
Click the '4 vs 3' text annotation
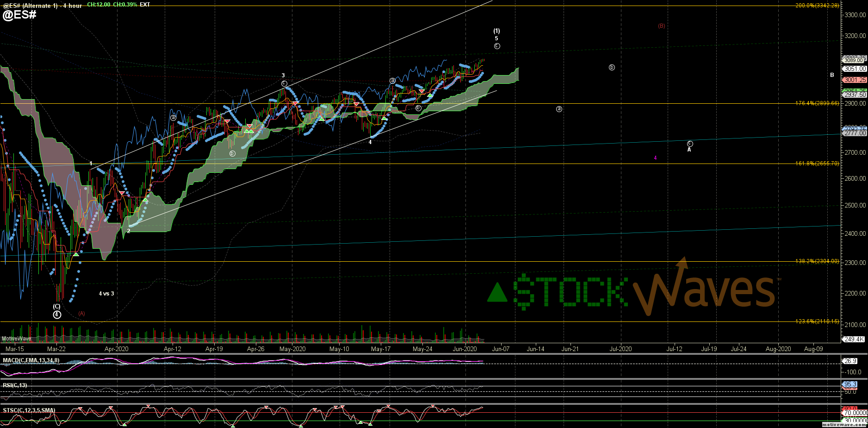tap(106, 293)
